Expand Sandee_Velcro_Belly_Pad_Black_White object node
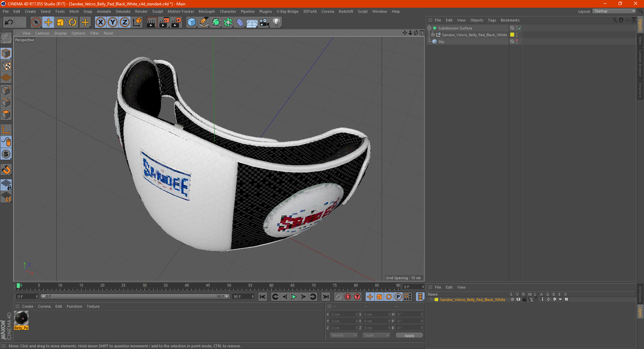644x349 pixels. coord(433,35)
